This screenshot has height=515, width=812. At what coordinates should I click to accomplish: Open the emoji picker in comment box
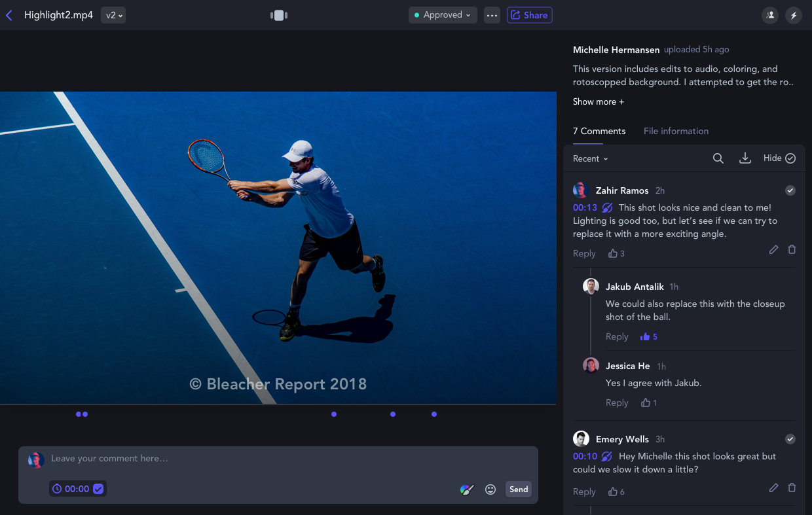coord(490,489)
